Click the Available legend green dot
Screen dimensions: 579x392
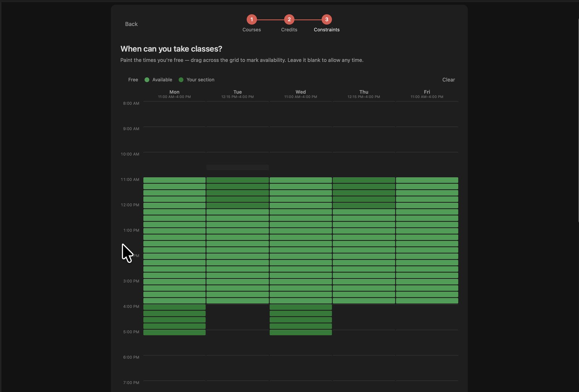(x=147, y=80)
